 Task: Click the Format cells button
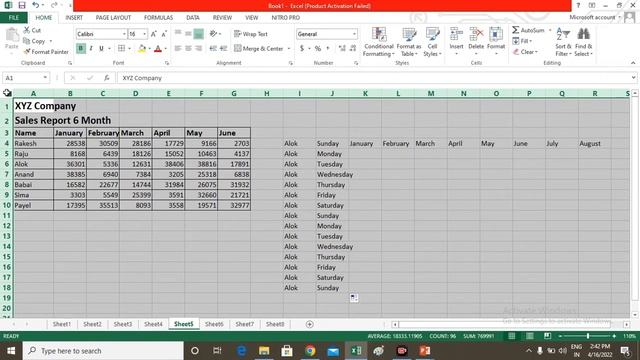click(x=496, y=42)
